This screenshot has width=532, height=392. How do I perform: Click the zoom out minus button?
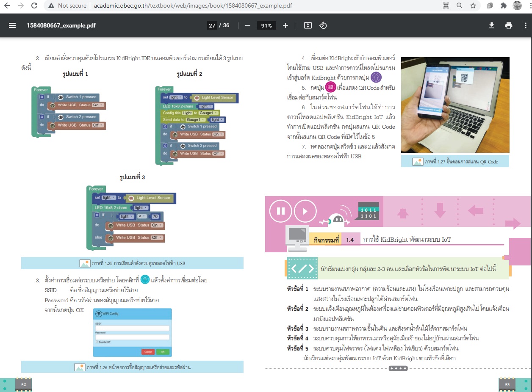click(x=248, y=25)
